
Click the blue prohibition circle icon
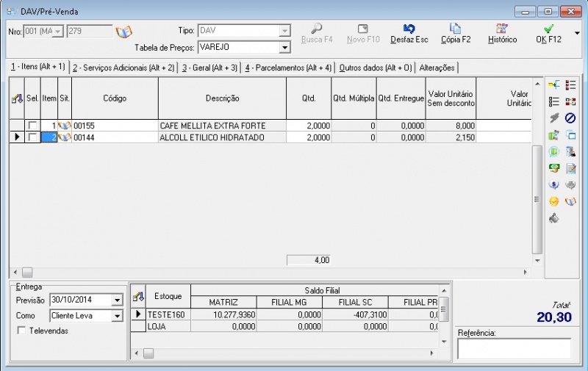point(570,118)
